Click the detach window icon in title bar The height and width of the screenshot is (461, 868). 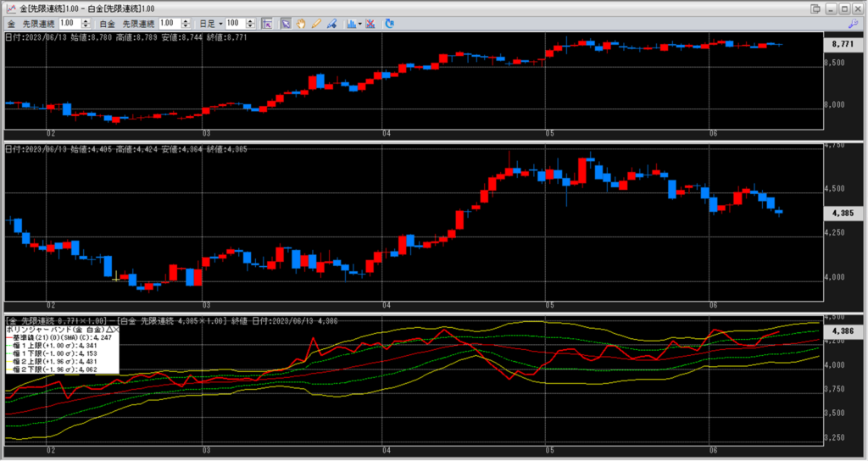click(x=815, y=8)
